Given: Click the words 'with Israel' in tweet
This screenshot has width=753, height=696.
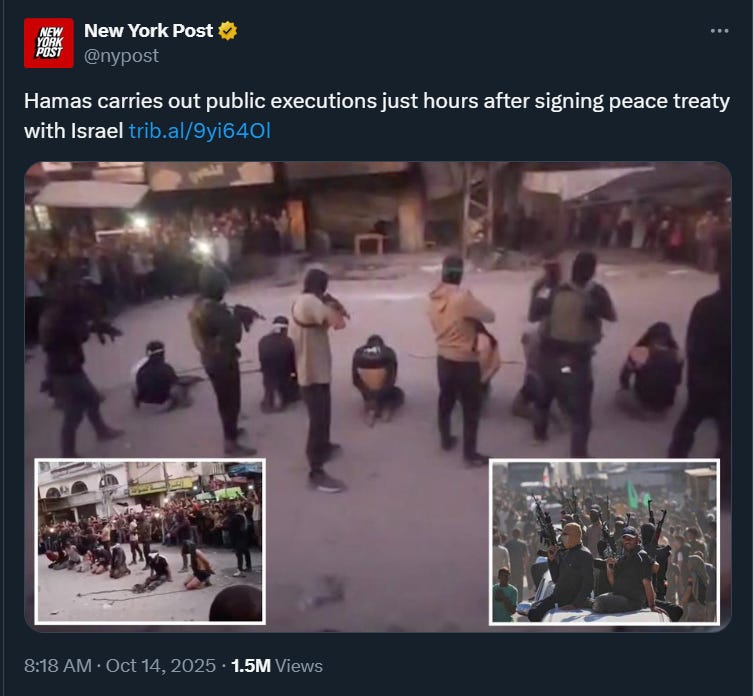Looking at the screenshot, I should point(73,131).
